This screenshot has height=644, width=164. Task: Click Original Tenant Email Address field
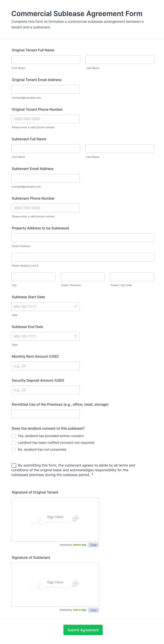point(45,89)
